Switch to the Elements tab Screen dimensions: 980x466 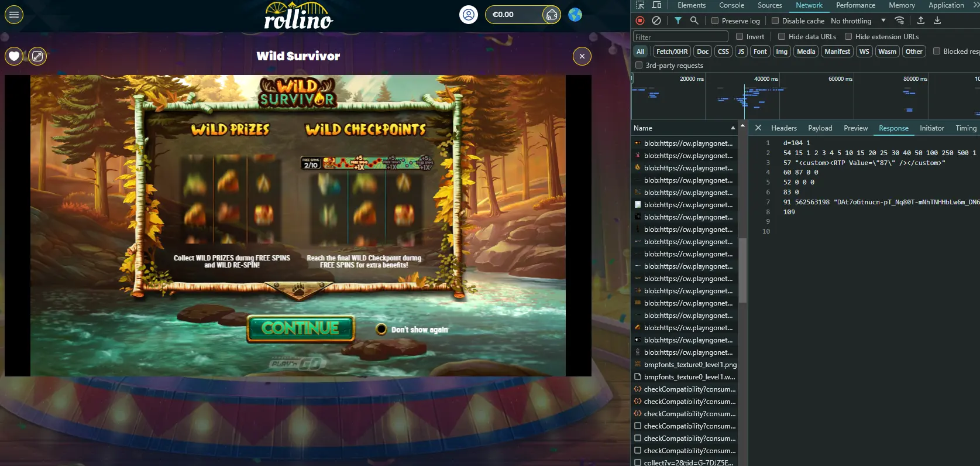[692, 5]
